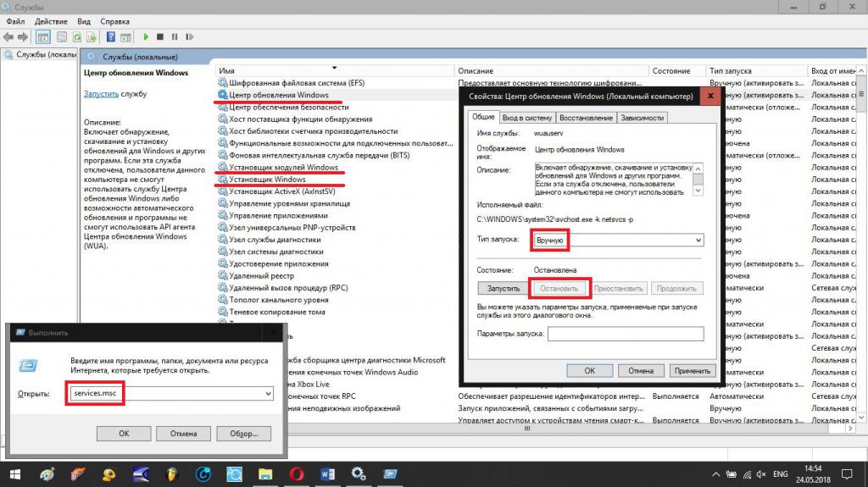
Task: Select Установщик Windows service row
Action: point(267,180)
